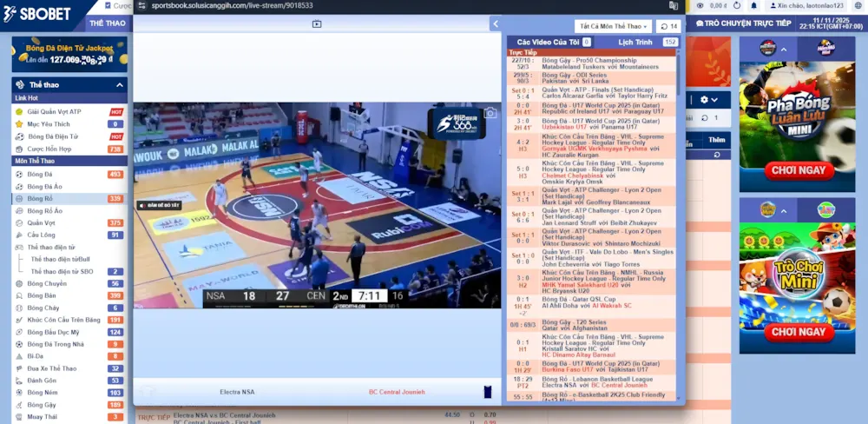Open Mục Yêu Thích favorites star
This screenshot has width=868, height=424.
[18, 124]
